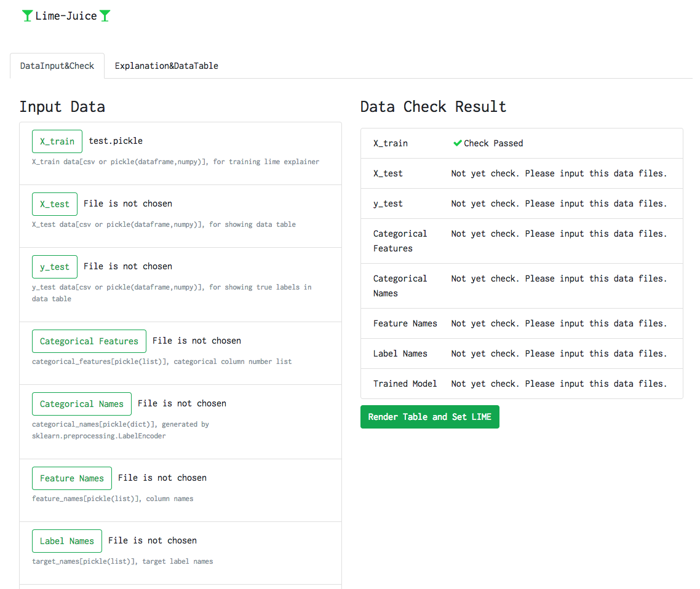
Task: Click the X_train description about lime explainer
Action: tap(175, 162)
